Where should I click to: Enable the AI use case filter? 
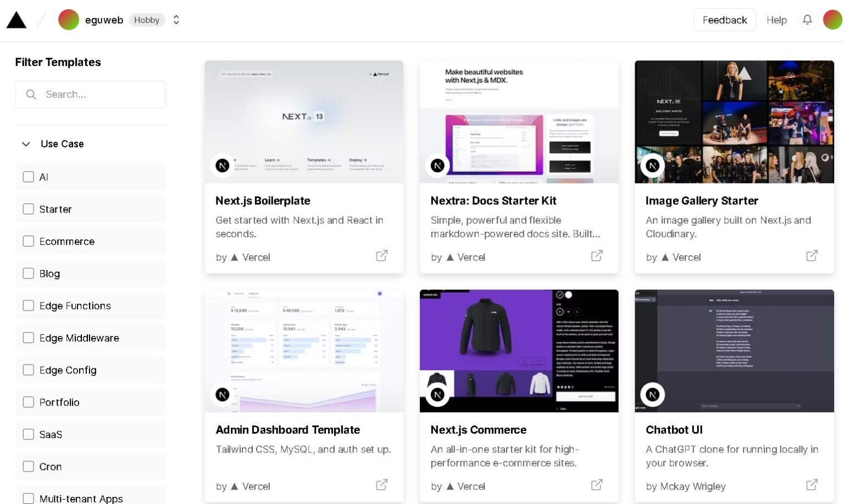(29, 177)
